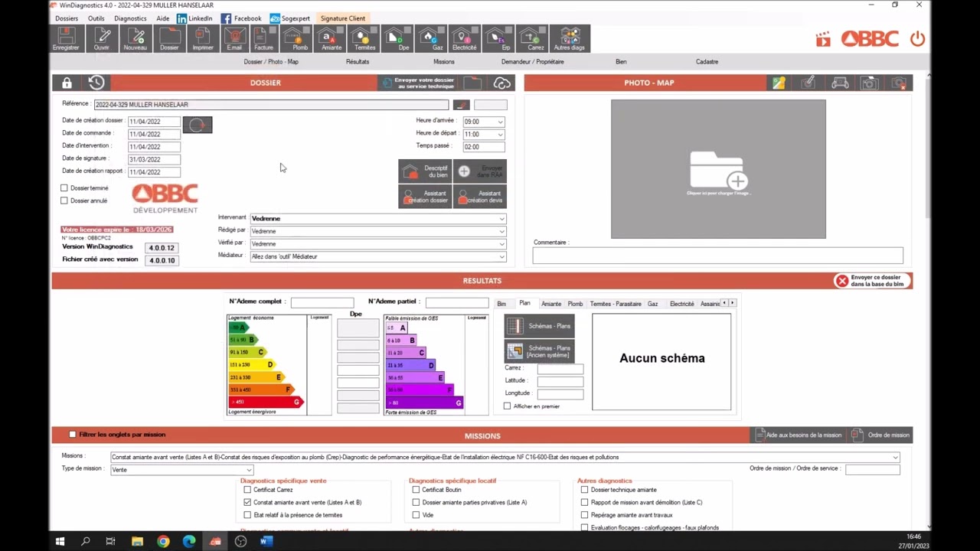
Task: Expand the Heure de départ dropdown
Action: [x=500, y=134]
